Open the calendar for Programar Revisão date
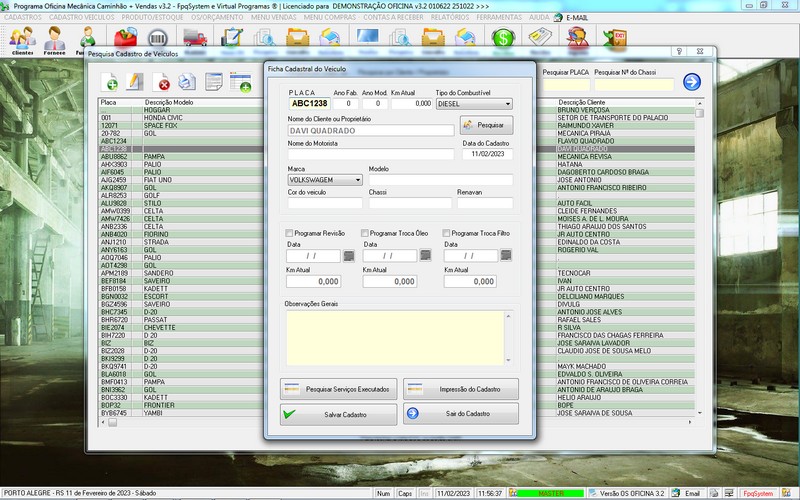The width and height of the screenshot is (800, 500). click(348, 256)
